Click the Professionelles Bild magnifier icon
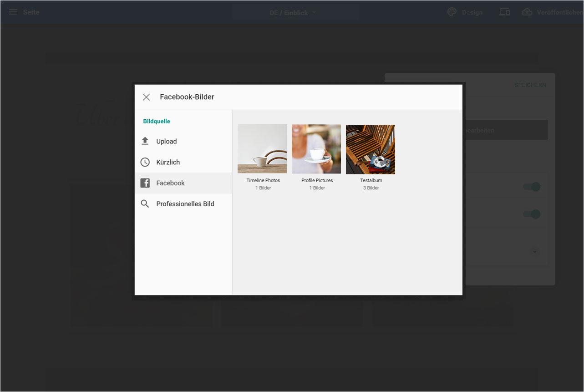Screen dimensions: 584x392 coord(145,204)
